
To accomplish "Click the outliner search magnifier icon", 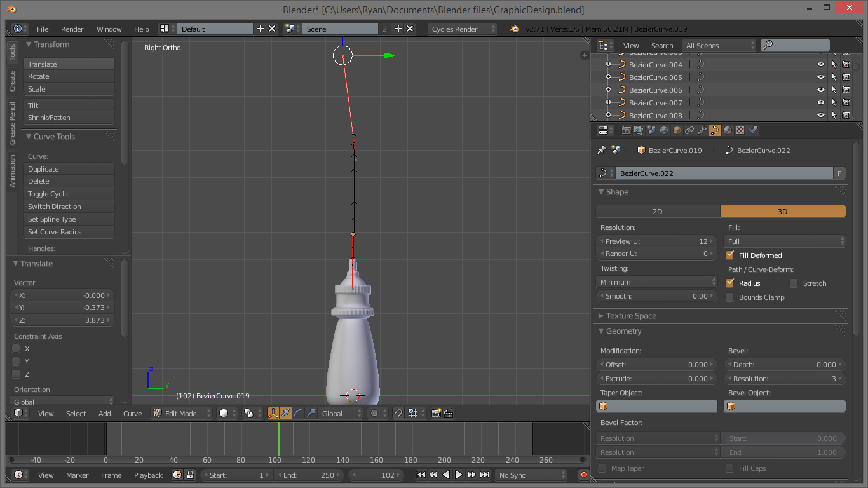I will [768, 45].
